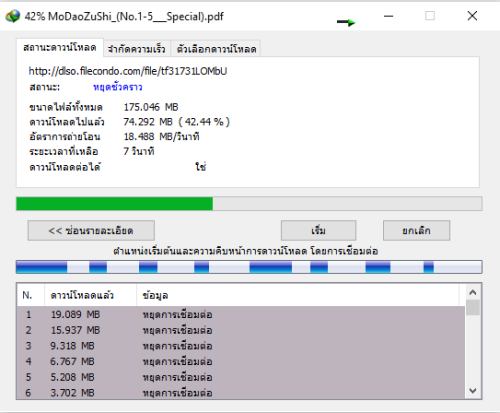The width and height of the screenshot is (500, 413).
Task: Click the ข้อมูล column header
Action: coord(298,295)
